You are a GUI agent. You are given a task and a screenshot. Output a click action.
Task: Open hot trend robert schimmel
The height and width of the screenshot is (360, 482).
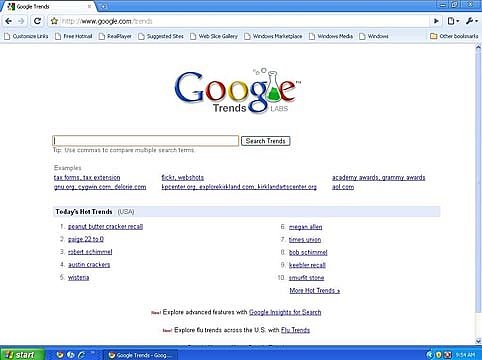coord(90,252)
